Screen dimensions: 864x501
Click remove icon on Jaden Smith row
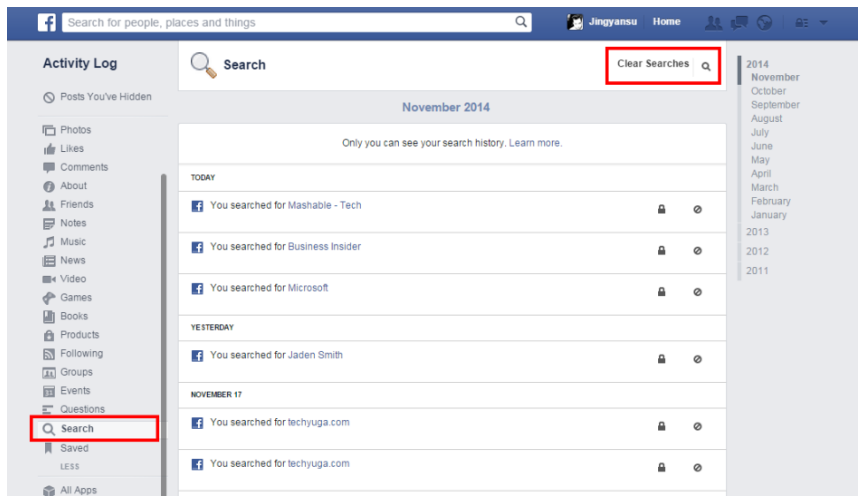tap(698, 359)
